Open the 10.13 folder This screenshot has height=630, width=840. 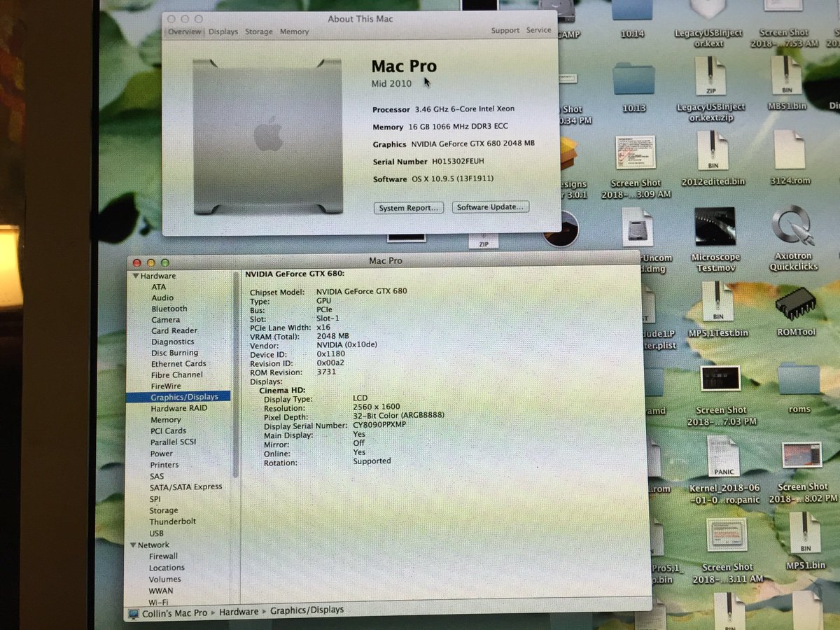pos(633,78)
